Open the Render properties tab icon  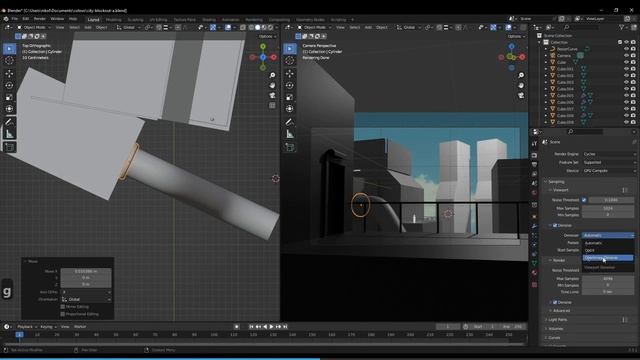tap(534, 156)
